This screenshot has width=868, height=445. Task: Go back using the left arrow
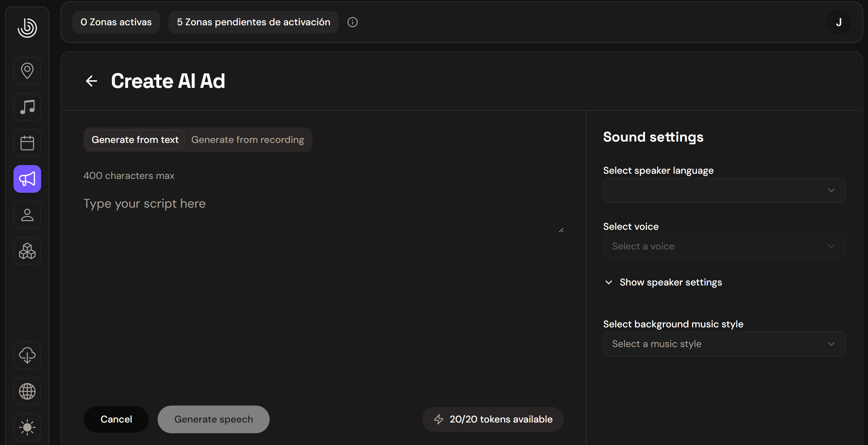pos(92,81)
